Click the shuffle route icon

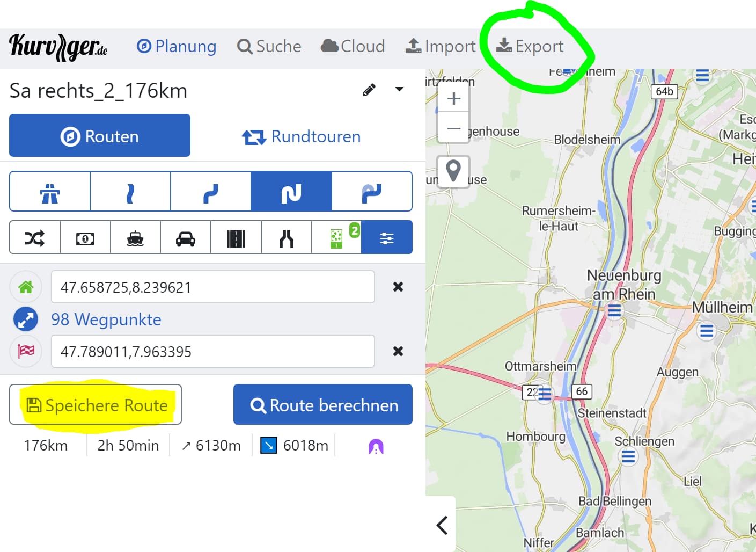tap(35, 237)
